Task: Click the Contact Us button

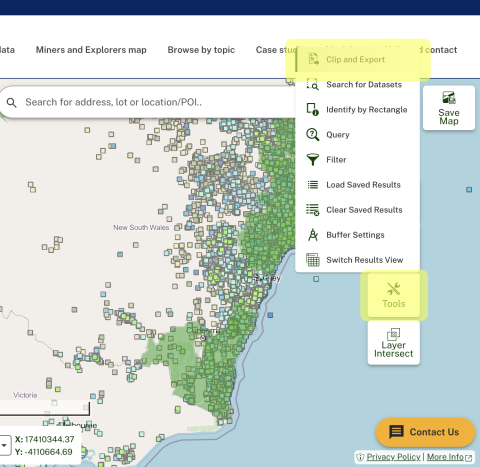Action: pos(425,432)
